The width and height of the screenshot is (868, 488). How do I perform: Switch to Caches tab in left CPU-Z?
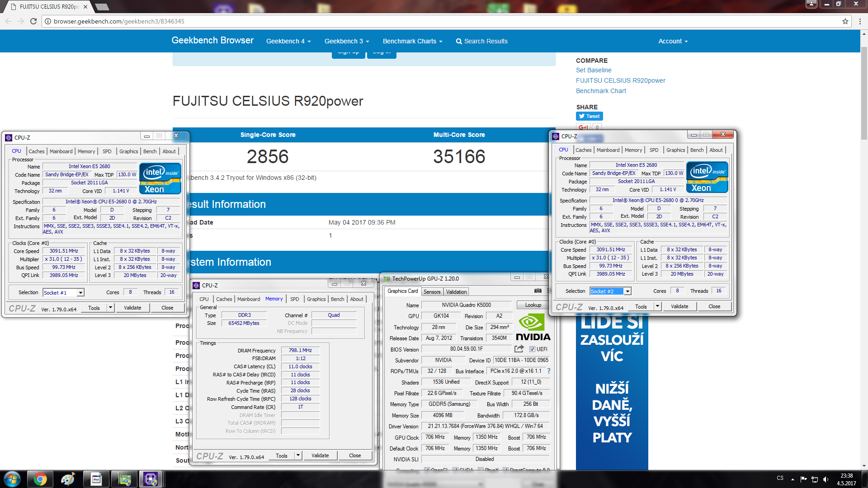(37, 151)
